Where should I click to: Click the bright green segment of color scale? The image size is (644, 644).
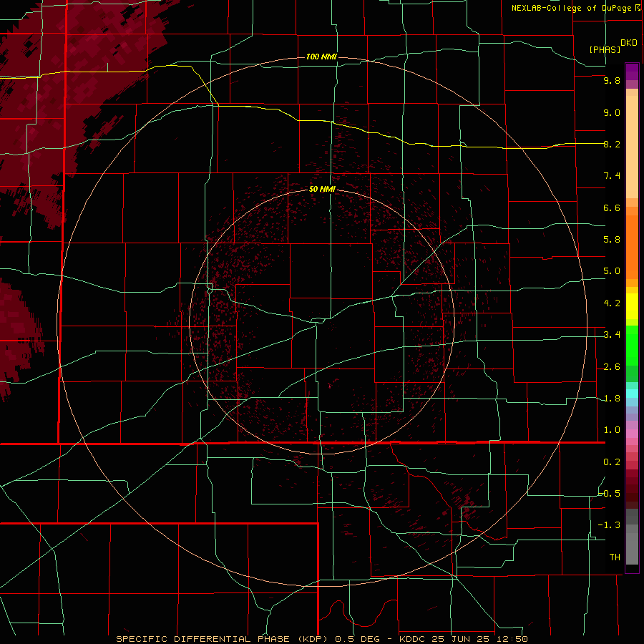pyautogui.click(x=632, y=345)
